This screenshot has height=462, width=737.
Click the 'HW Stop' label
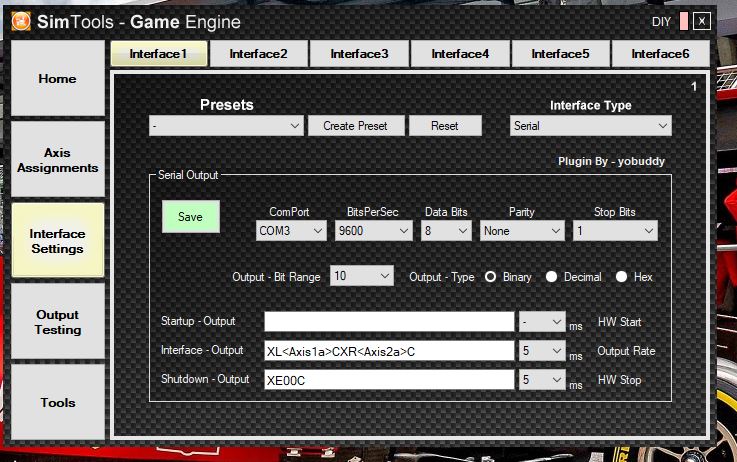(x=619, y=380)
